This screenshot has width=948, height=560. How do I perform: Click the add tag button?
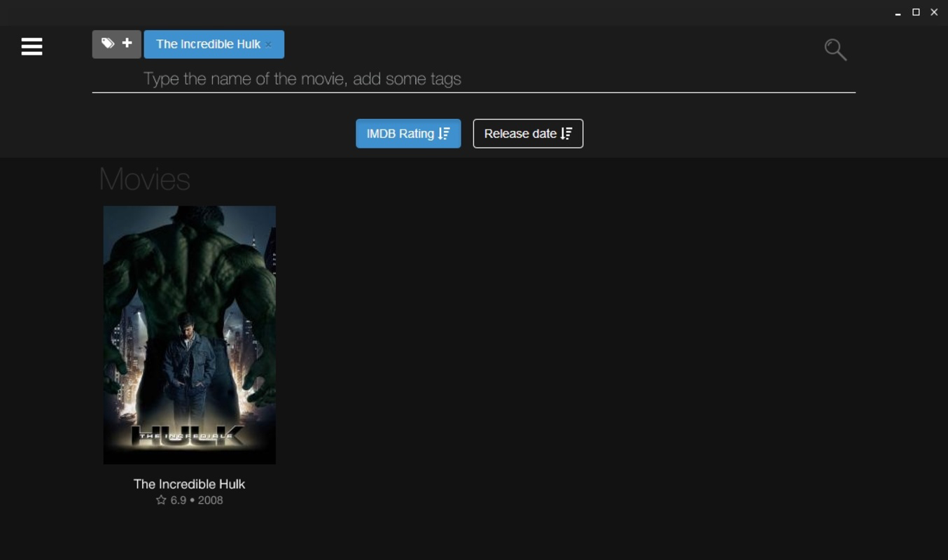coord(117,44)
